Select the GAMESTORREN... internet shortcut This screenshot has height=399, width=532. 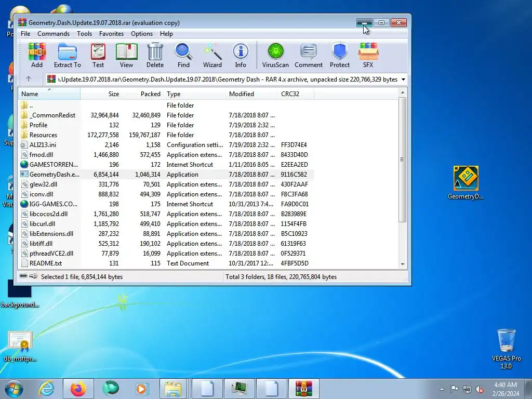coord(49,165)
